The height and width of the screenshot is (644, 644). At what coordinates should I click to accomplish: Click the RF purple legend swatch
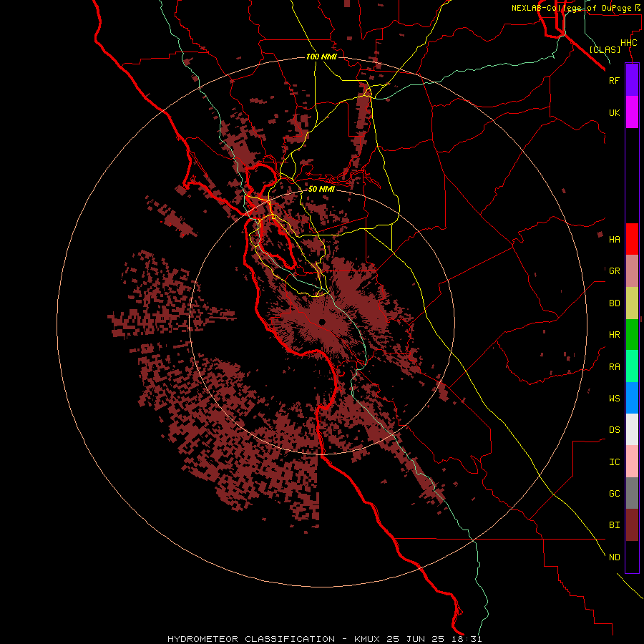click(x=632, y=80)
